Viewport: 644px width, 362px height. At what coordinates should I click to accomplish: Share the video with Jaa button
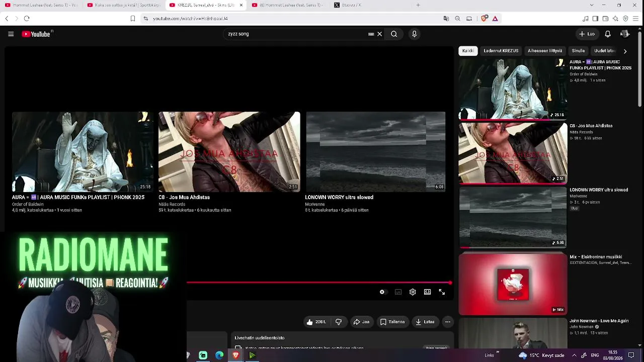(x=361, y=322)
